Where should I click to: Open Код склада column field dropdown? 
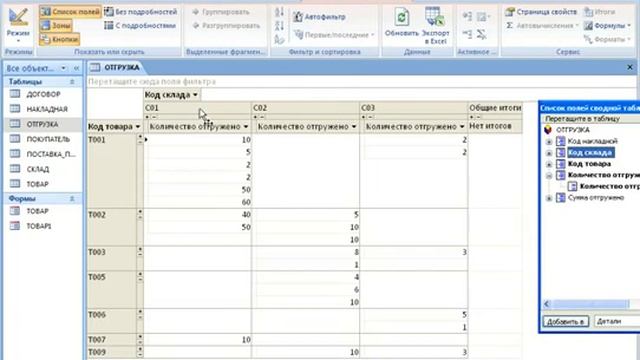195,95
